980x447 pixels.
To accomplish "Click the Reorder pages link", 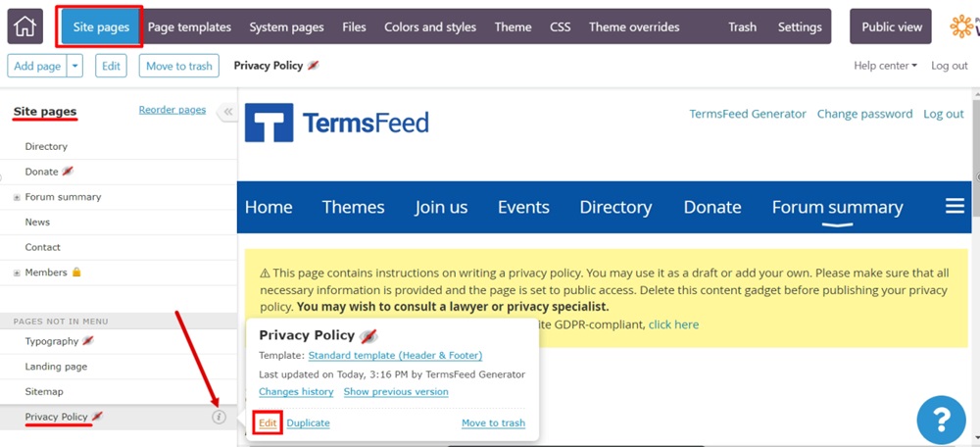I will [x=171, y=110].
